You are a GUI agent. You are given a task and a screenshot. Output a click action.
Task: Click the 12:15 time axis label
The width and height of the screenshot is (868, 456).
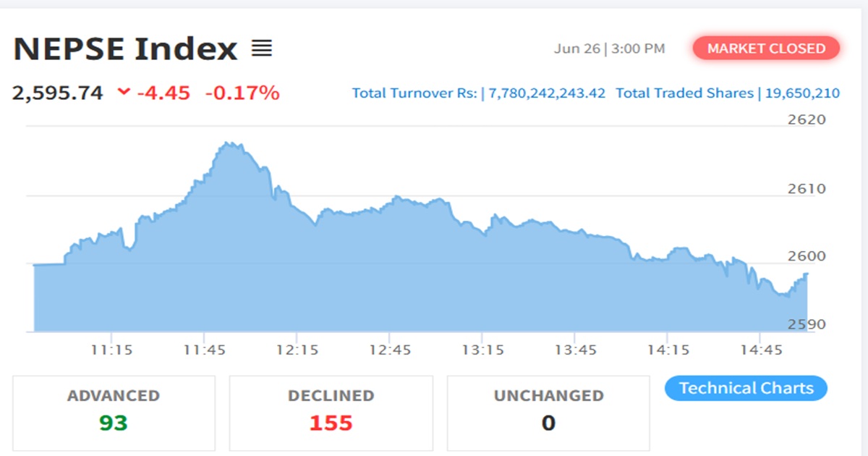[297, 350]
